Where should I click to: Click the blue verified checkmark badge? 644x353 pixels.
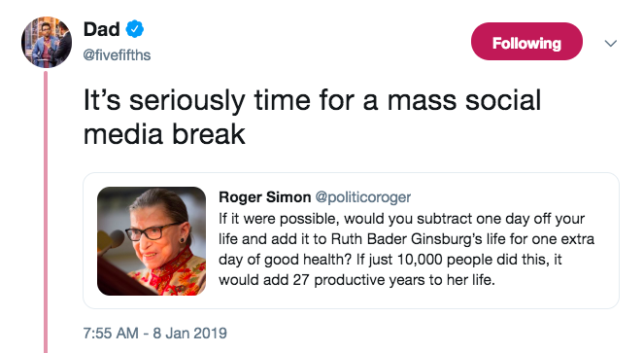point(135,29)
